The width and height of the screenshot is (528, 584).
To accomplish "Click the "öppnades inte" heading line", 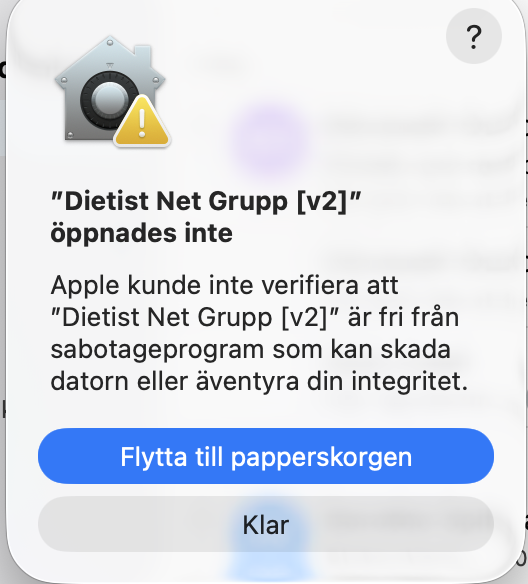I will pos(141,234).
